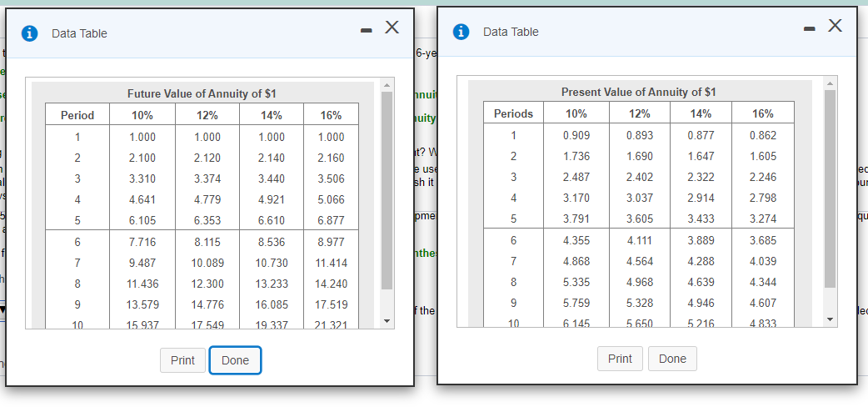Click Print in Future Value table window
The width and height of the screenshot is (868, 407).
point(182,360)
